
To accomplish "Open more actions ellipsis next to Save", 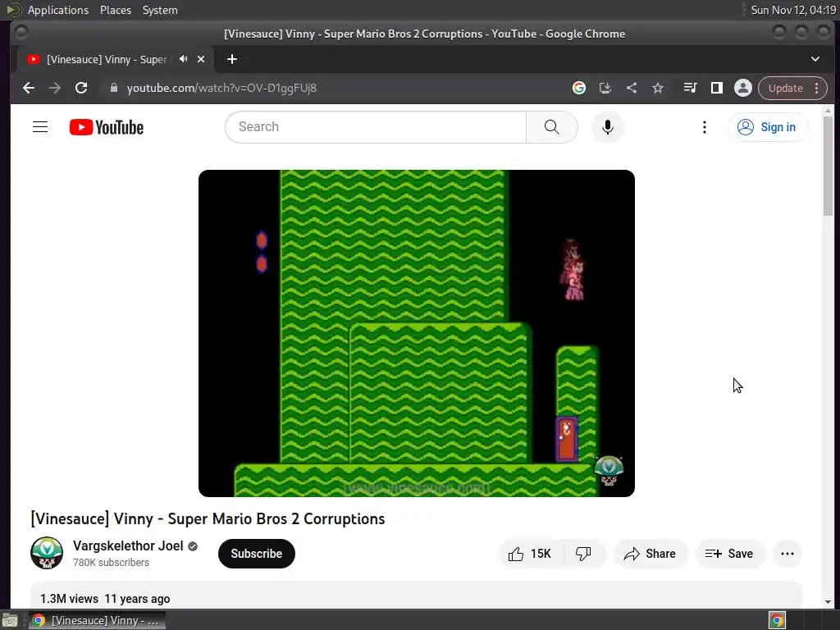I will tap(787, 554).
